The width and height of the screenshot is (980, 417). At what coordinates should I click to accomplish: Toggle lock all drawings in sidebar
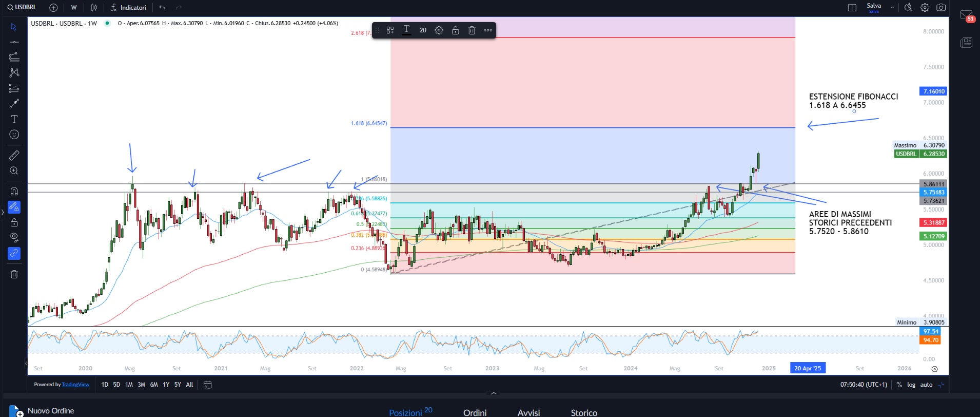[14, 222]
